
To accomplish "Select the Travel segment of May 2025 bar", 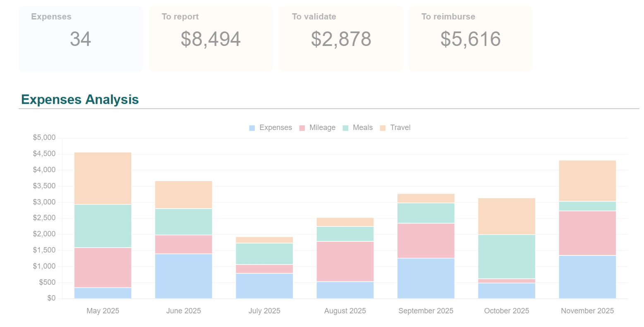I will pyautogui.click(x=103, y=178).
